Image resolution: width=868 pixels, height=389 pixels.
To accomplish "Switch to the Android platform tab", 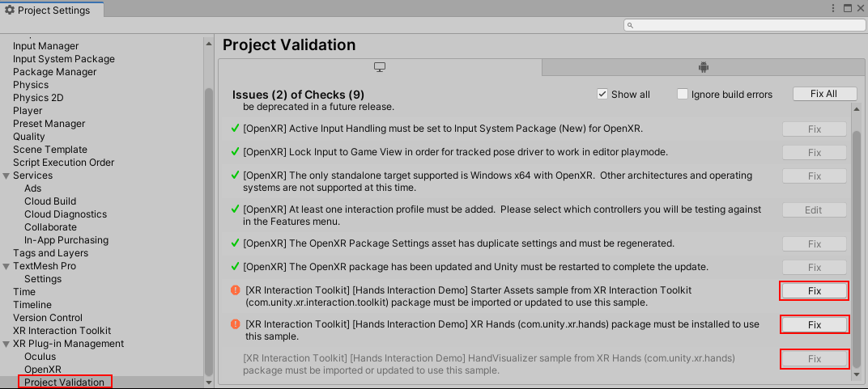I will click(702, 67).
